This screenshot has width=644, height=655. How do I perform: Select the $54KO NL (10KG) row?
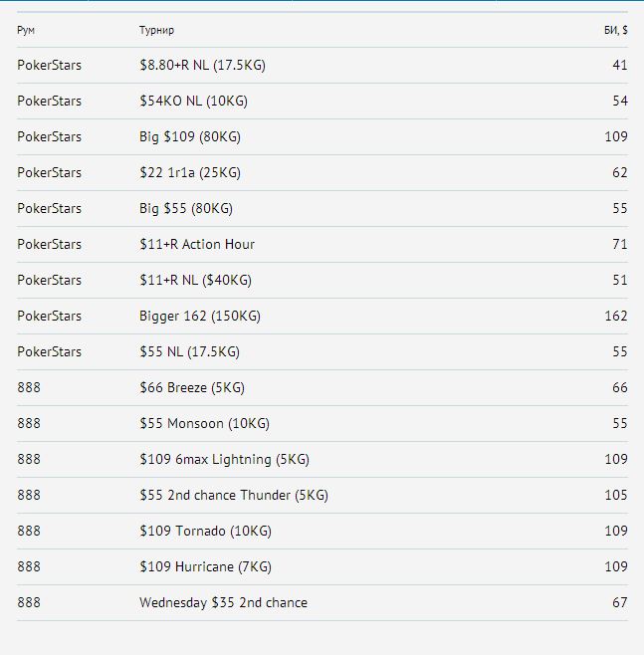[322, 102]
